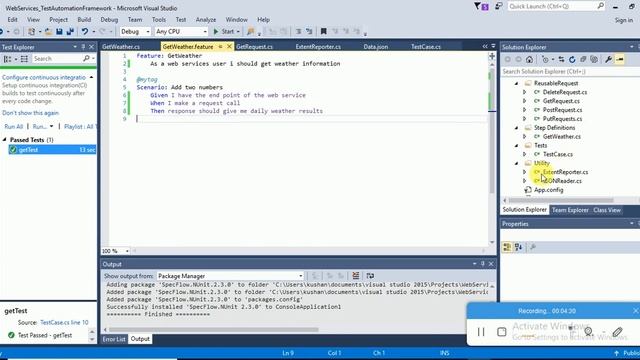The width and height of the screenshot is (640, 360).
Task: Toggle pin on Test Explorer panel
Action: (x=83, y=47)
